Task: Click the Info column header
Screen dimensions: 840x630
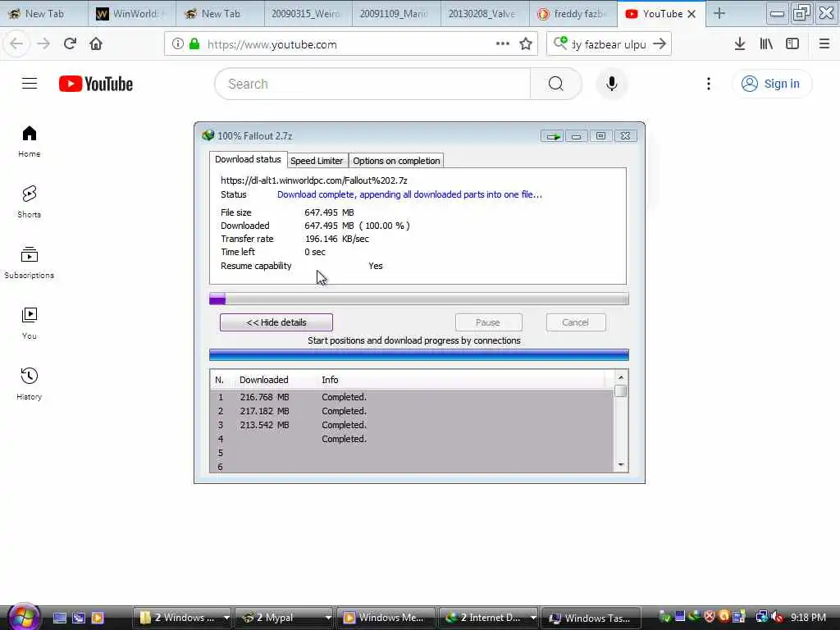Action: [330, 380]
